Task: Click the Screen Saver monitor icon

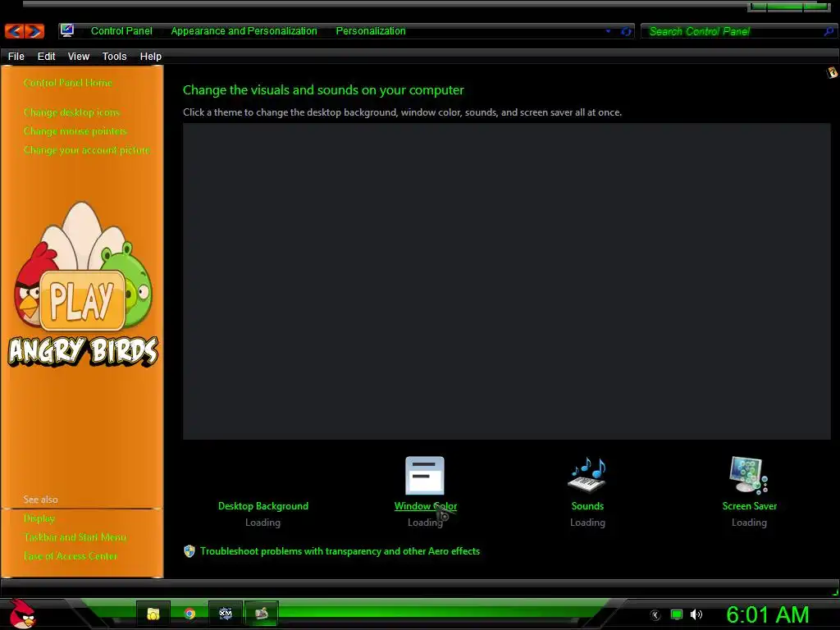Action: click(748, 475)
